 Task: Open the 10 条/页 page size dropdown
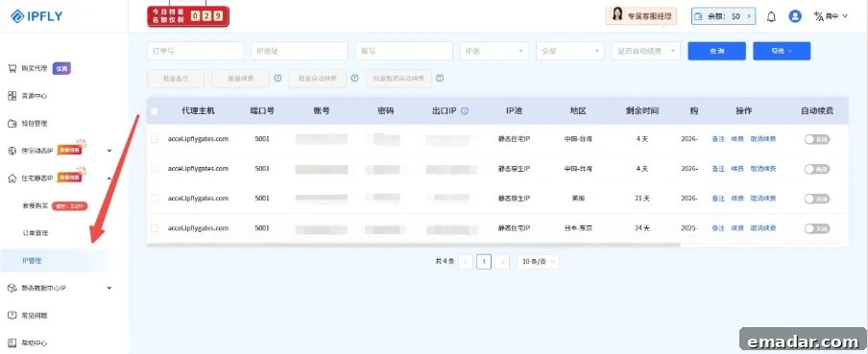coord(538,262)
